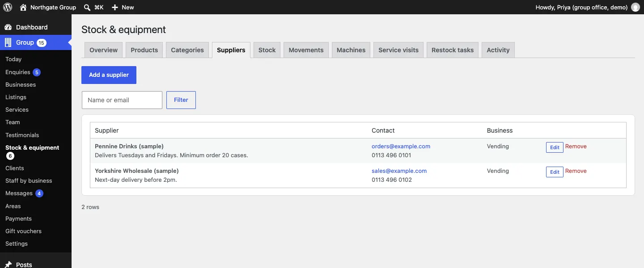The height and width of the screenshot is (268, 644).
Task: Open the Service visits tab
Action: coord(398,50)
